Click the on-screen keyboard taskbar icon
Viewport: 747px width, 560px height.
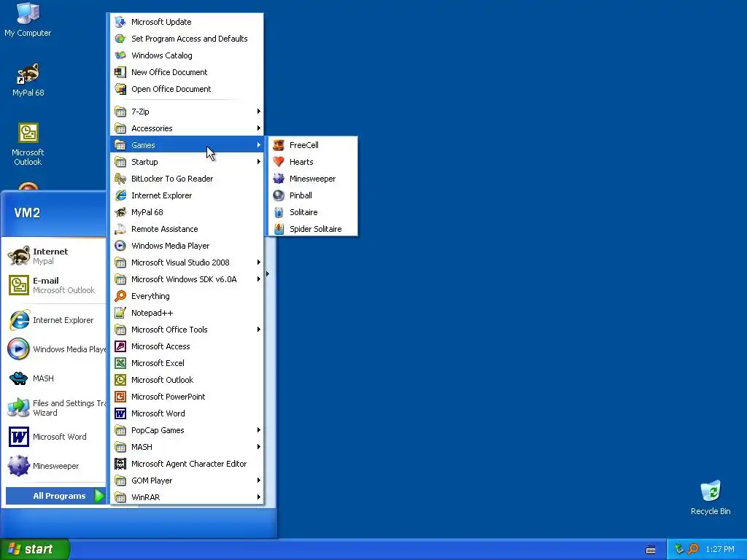pyautogui.click(x=651, y=550)
